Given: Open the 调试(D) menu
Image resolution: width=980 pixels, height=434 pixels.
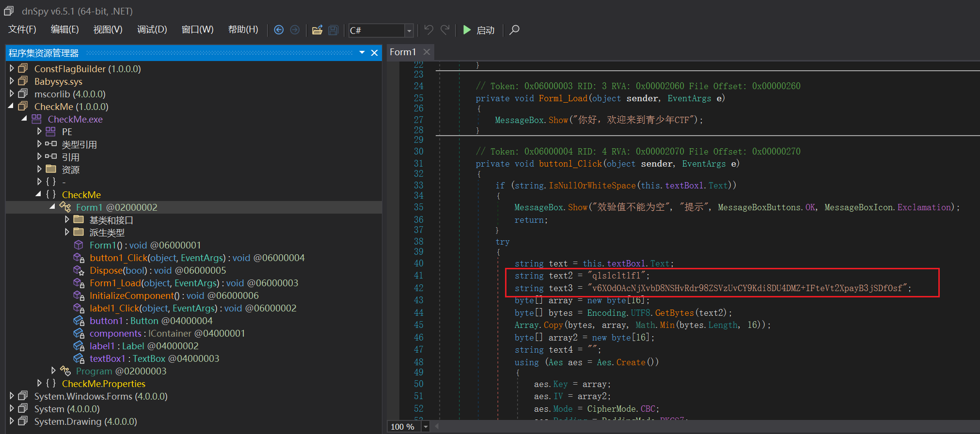Looking at the screenshot, I should click(x=152, y=30).
